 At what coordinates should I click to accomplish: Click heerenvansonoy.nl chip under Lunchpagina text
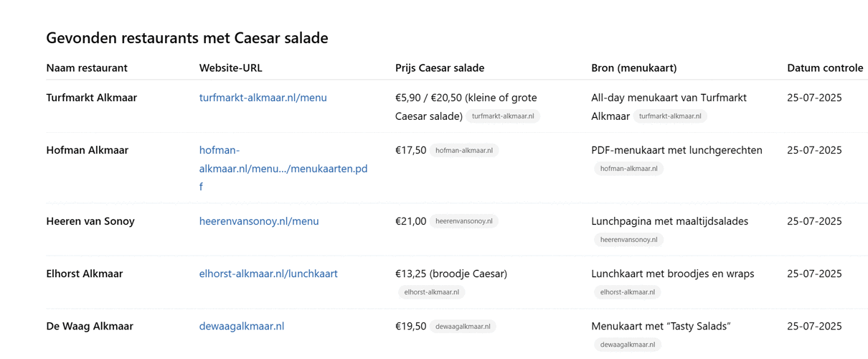coord(628,240)
